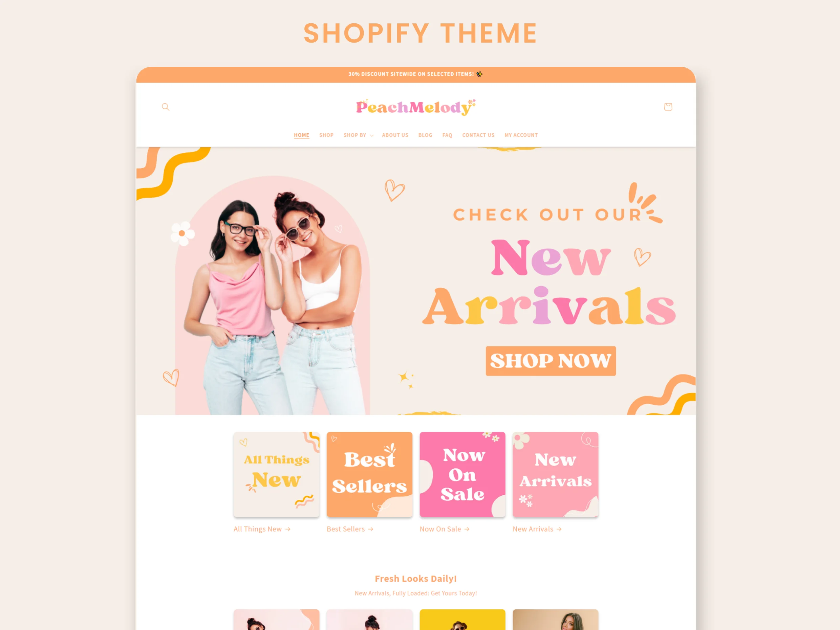Expand the Shop By dropdown chevron
This screenshot has height=630, width=840.
coord(372,135)
